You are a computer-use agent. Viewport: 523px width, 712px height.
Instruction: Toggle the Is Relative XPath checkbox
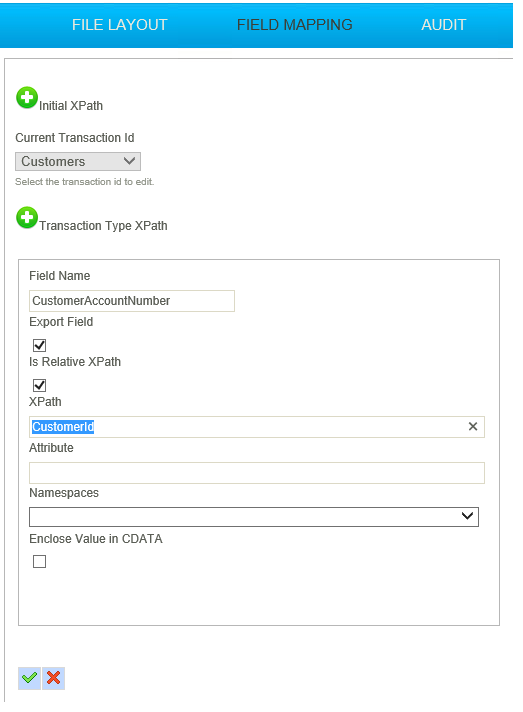pos(39,385)
